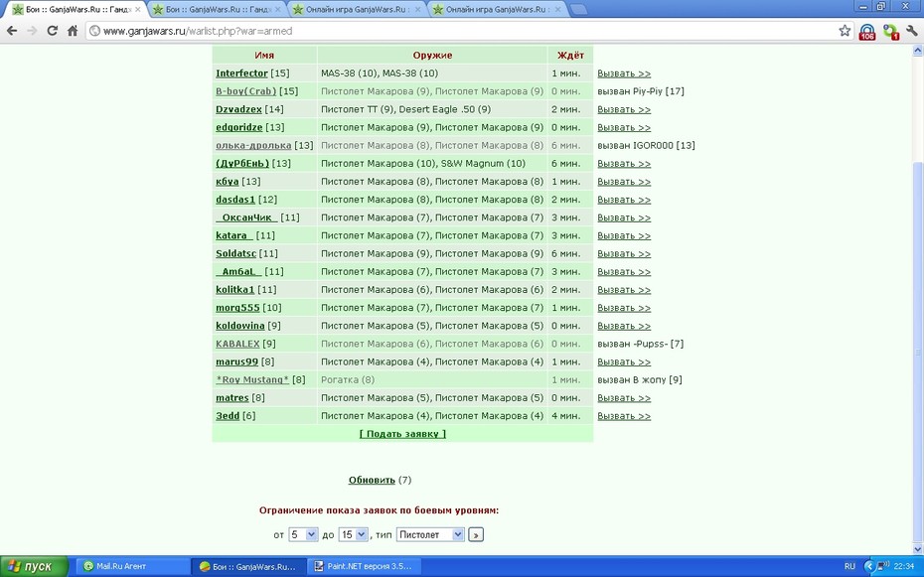
Task: Click the scrollbar up arrow
Action: tap(917, 51)
